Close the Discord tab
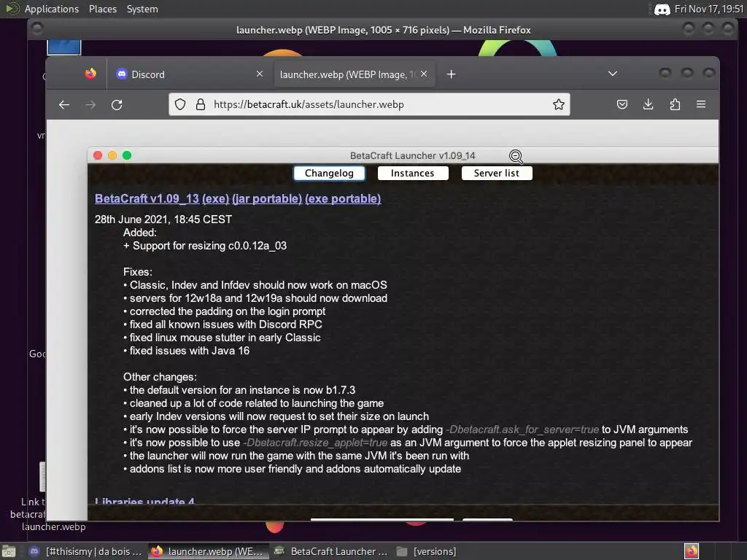Viewport: 747px width, 560px height. pyautogui.click(x=260, y=74)
